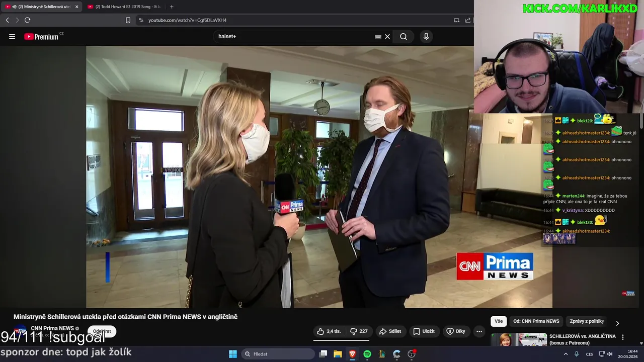The width and height of the screenshot is (644, 362).
Task: Run the search with the magnifier button
Action: (x=404, y=36)
